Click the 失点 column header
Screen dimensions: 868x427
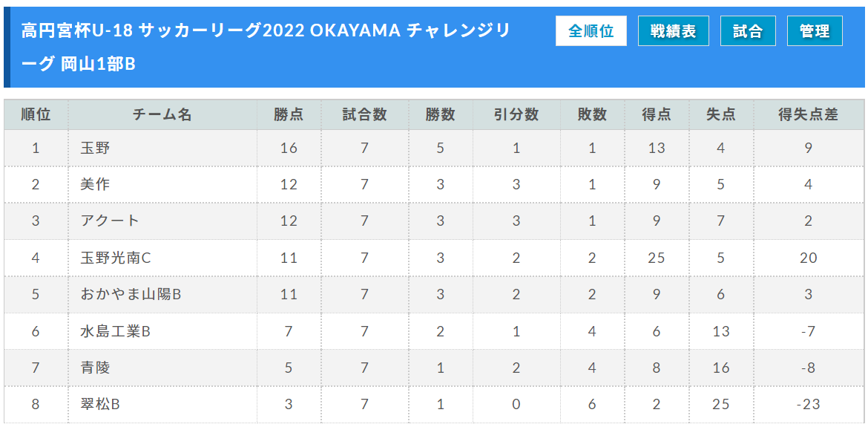pos(721,114)
